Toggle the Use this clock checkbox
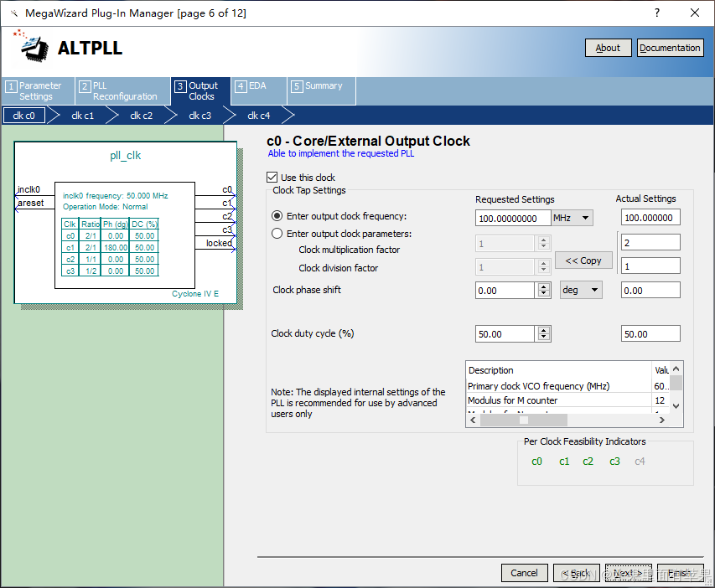The width and height of the screenshot is (715, 588). [x=272, y=177]
